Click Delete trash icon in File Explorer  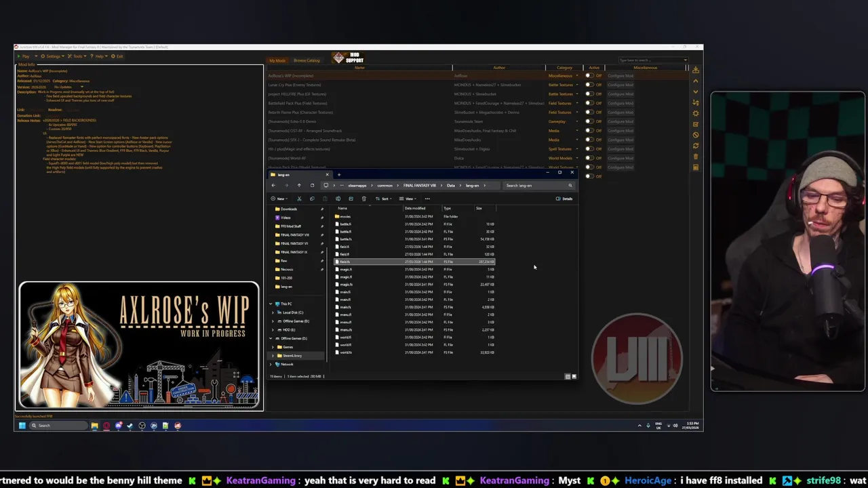click(x=363, y=199)
